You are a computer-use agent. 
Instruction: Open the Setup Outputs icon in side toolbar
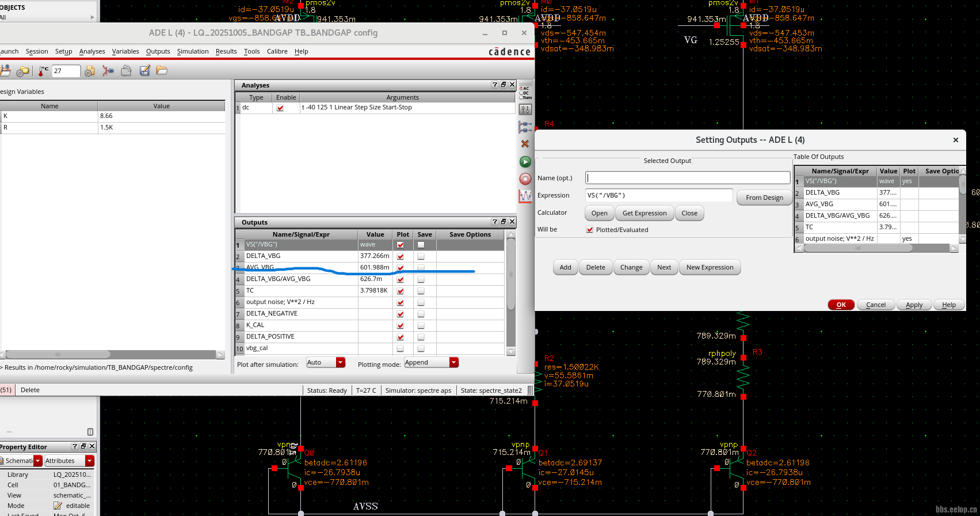click(525, 127)
